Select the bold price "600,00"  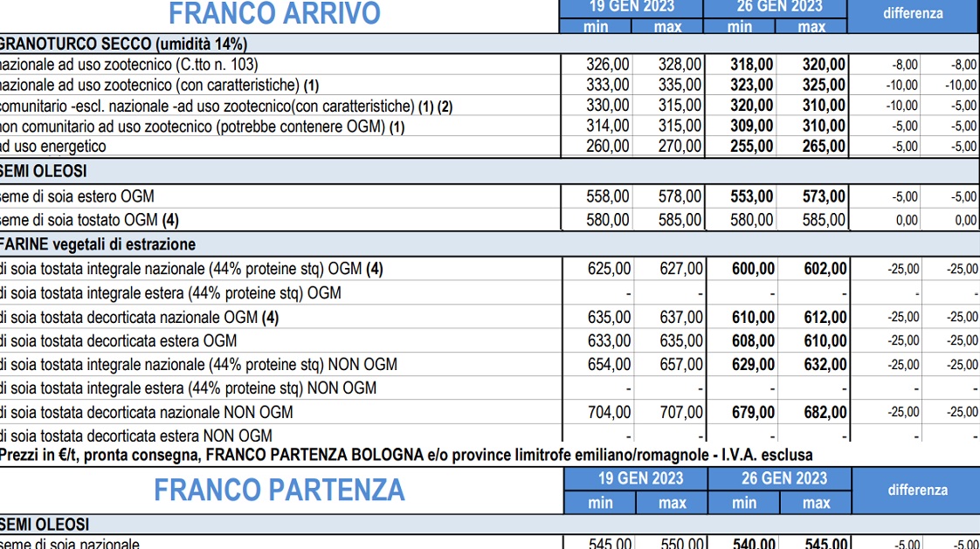(754, 269)
